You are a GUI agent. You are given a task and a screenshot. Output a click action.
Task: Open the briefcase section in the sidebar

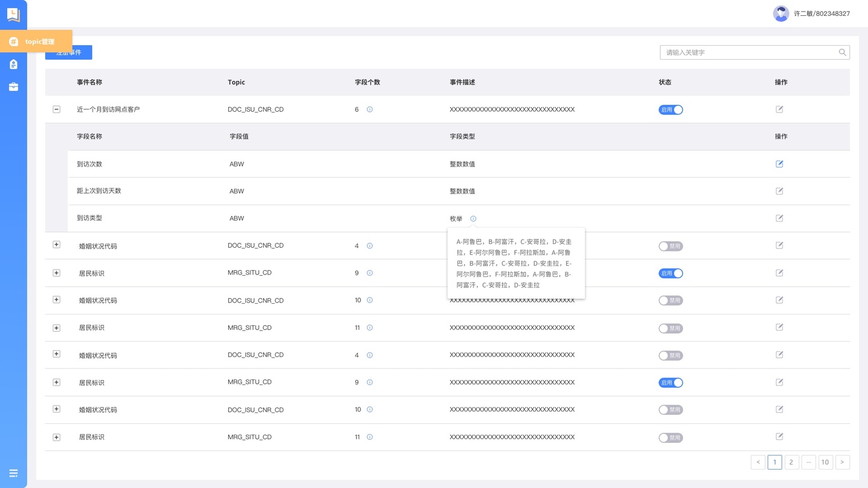click(13, 86)
